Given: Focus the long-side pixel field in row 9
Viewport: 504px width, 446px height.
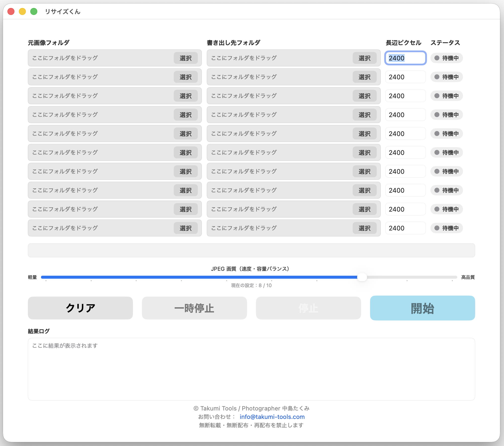Looking at the screenshot, I should 405,209.
